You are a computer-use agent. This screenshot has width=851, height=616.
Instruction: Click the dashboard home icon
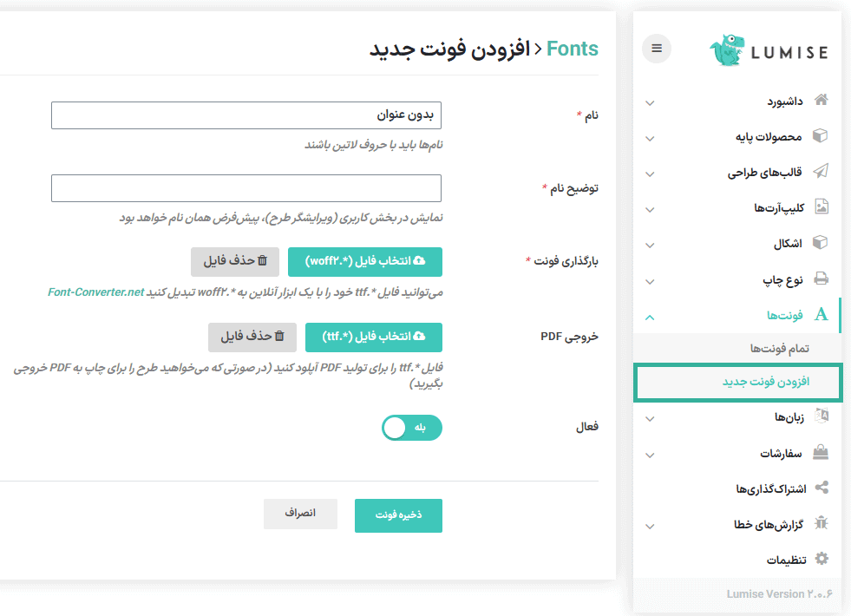point(821,101)
